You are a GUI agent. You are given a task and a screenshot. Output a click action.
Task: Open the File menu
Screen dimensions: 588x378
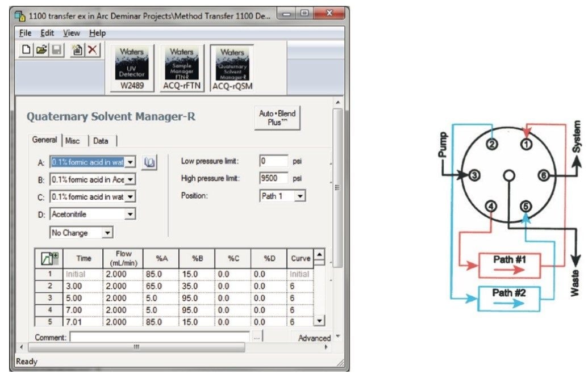tap(25, 33)
